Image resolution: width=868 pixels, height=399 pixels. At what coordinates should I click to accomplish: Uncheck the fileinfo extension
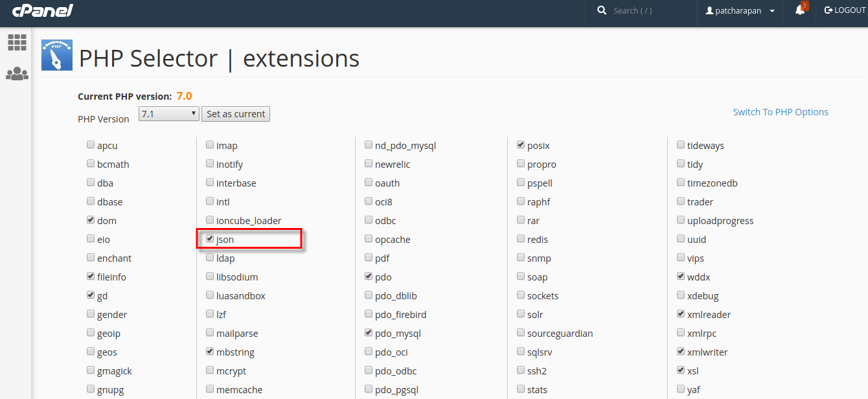91,277
